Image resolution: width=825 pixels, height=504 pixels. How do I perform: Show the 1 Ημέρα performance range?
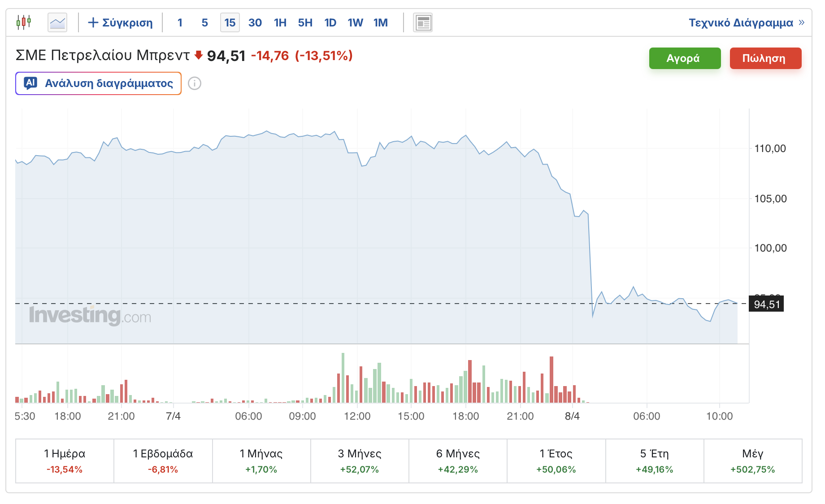coord(65,461)
